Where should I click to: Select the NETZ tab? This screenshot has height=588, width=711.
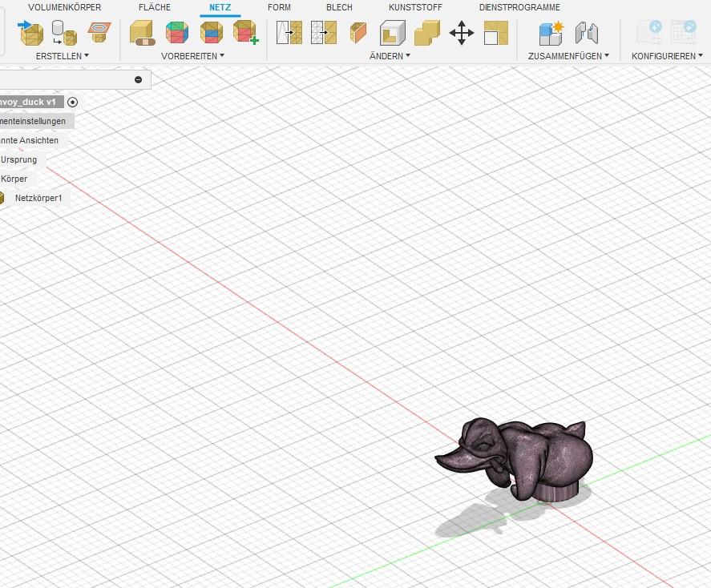click(x=220, y=7)
